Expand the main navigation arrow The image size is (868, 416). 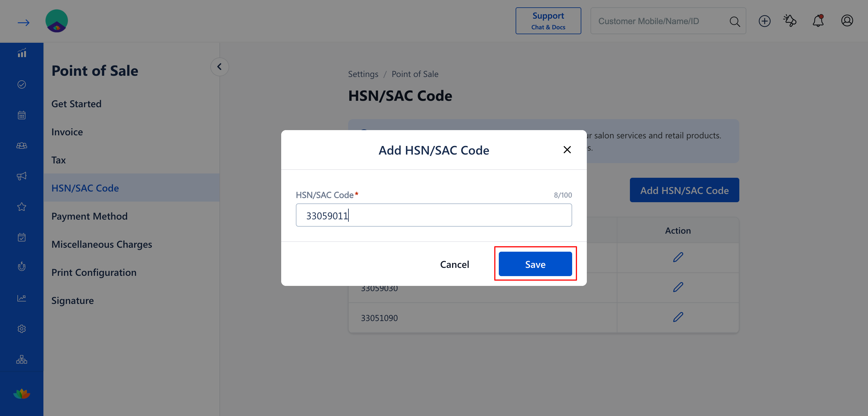(23, 22)
